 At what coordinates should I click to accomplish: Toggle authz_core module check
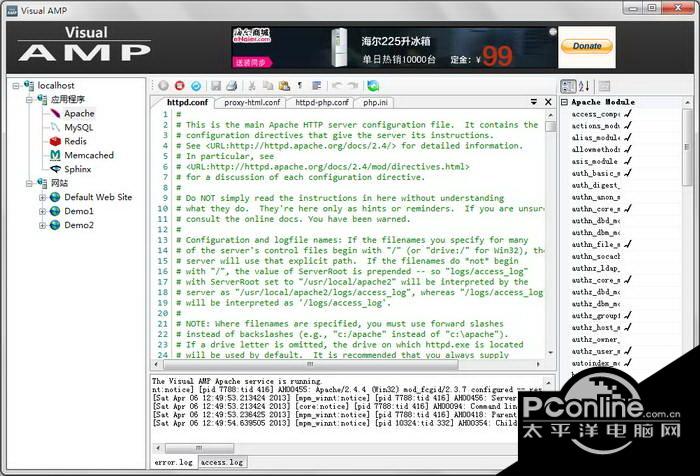click(x=628, y=280)
